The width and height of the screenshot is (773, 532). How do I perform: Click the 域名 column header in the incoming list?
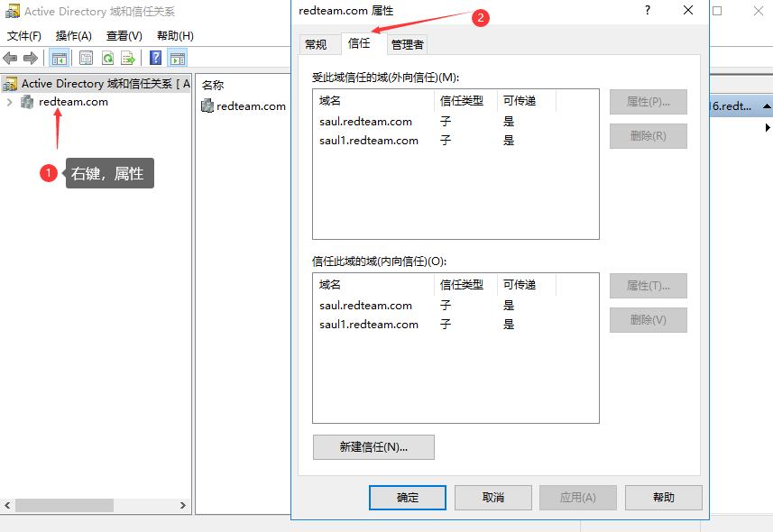tap(373, 285)
